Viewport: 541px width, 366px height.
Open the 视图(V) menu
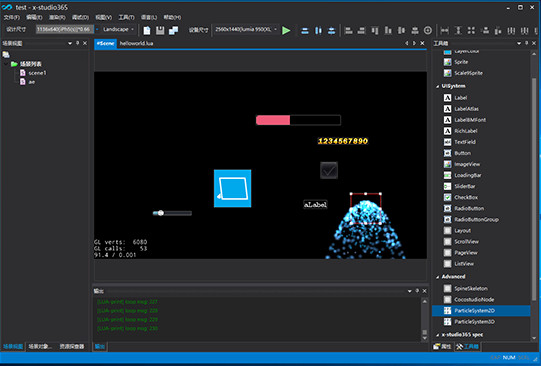(x=104, y=17)
